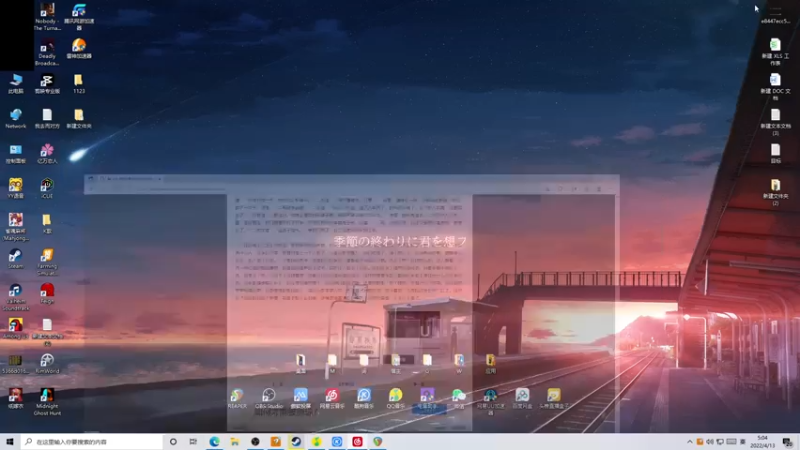Viewport: 800px width, 450px height.
Task: Open the REAPER desktop shortcut
Action: 237,398
